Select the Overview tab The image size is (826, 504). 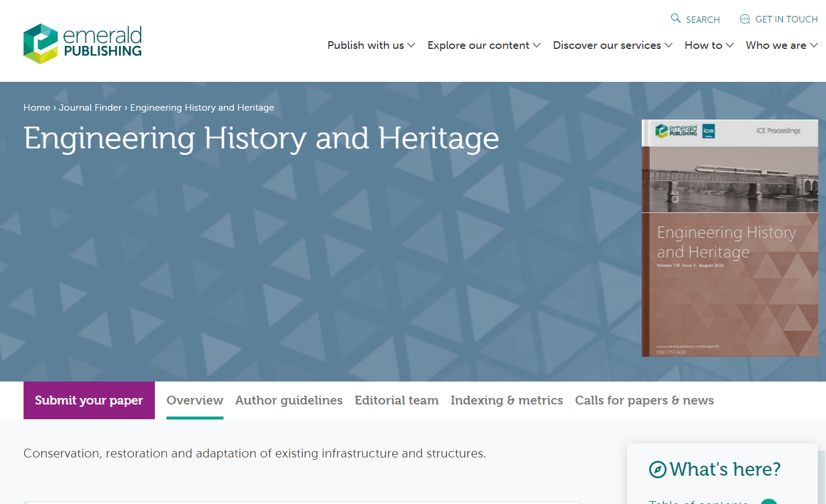(195, 400)
